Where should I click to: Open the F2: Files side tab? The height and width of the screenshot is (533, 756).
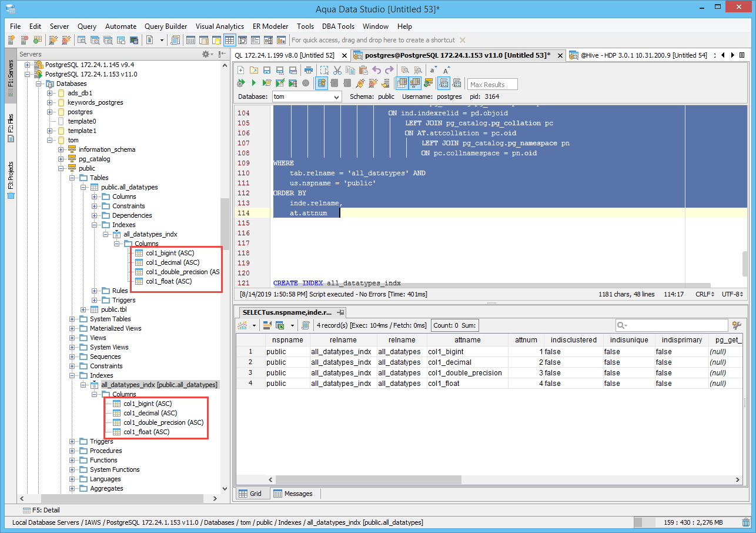click(11, 129)
